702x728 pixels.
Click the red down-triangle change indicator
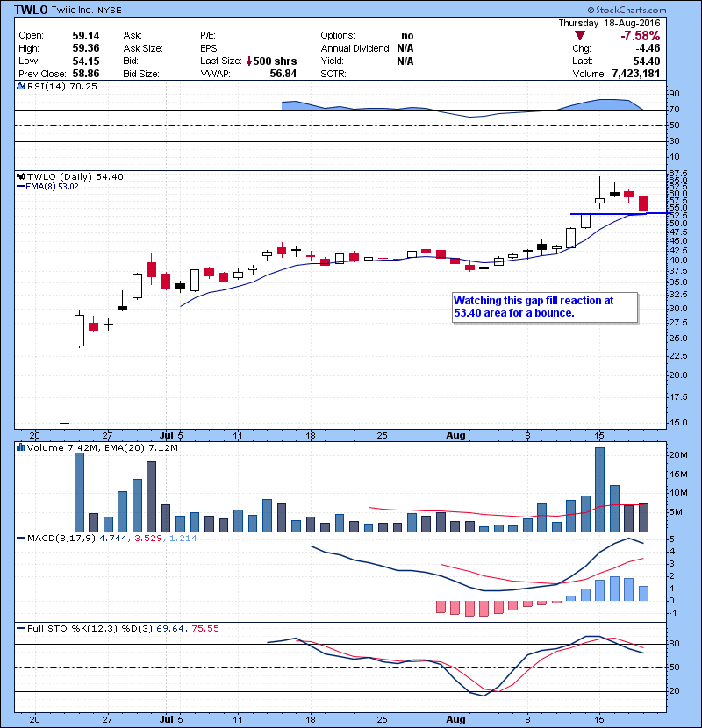(579, 36)
